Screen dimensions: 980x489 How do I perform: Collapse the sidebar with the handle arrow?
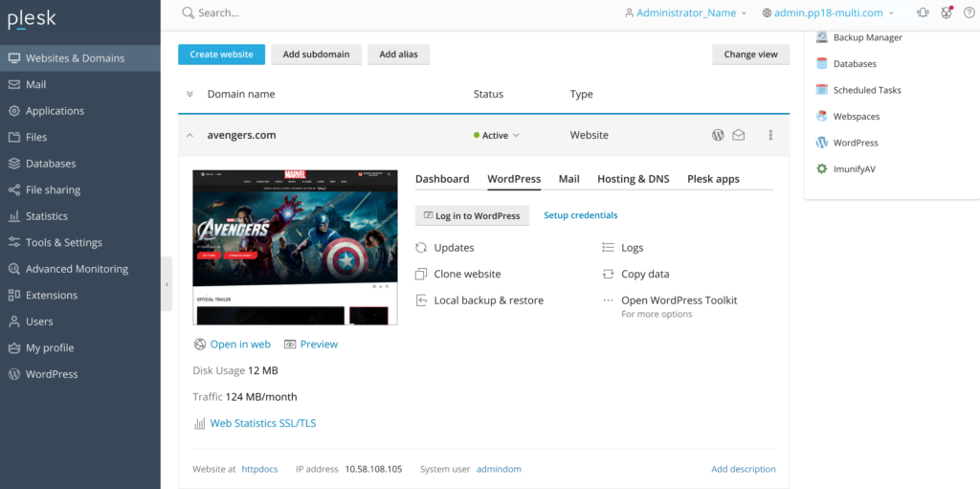167,284
